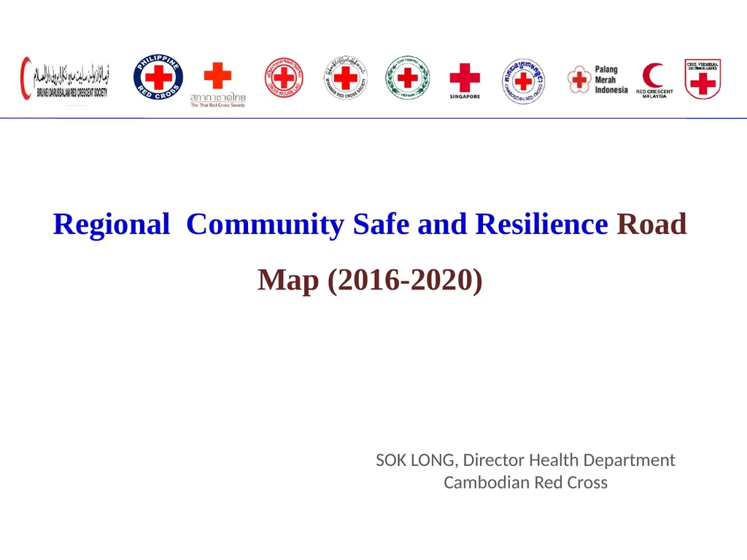Select the Red Crescent Malaysia logo
The height and width of the screenshot is (560, 747).
pos(654,80)
